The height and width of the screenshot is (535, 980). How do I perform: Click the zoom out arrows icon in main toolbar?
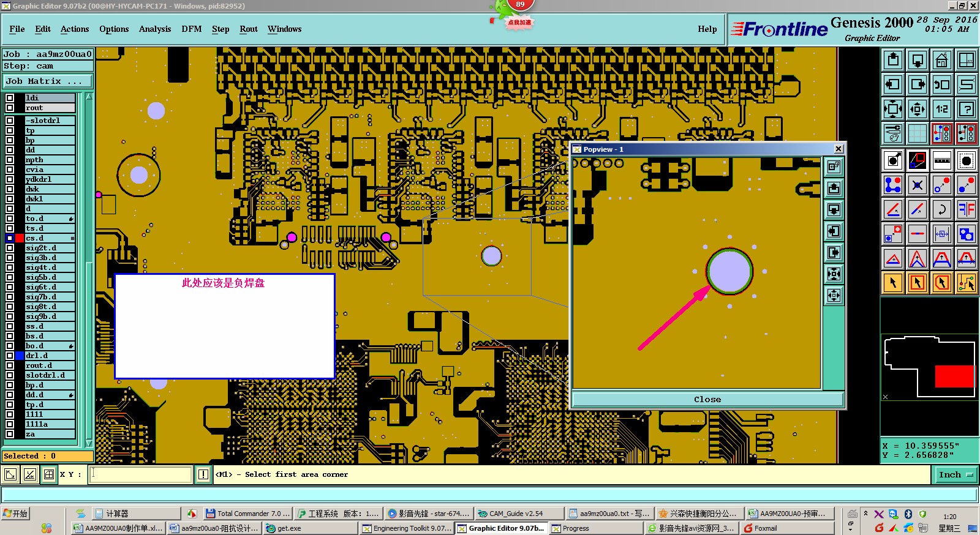[918, 109]
